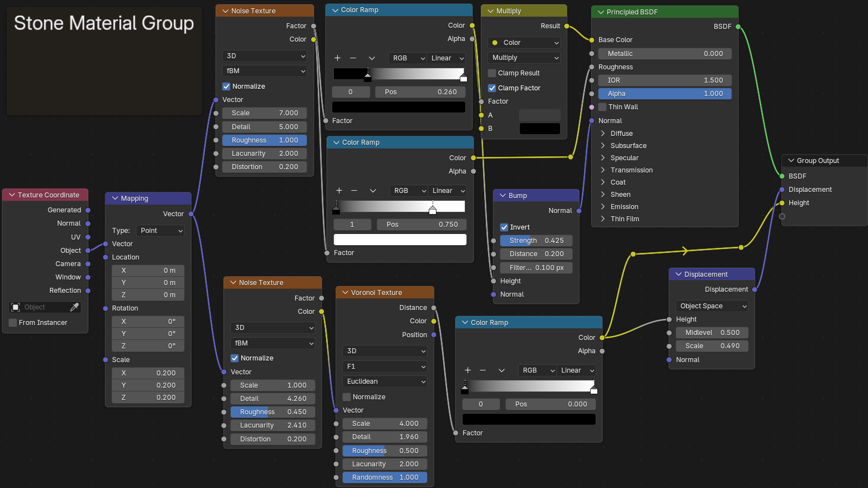Screen dimensions: 868x488
Task: Toggle Normalize in upper Noise Texture
Action: pyautogui.click(x=226, y=87)
